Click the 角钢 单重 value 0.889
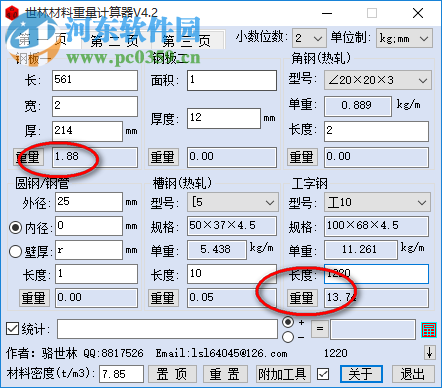The height and width of the screenshot is (388, 442). [x=358, y=106]
